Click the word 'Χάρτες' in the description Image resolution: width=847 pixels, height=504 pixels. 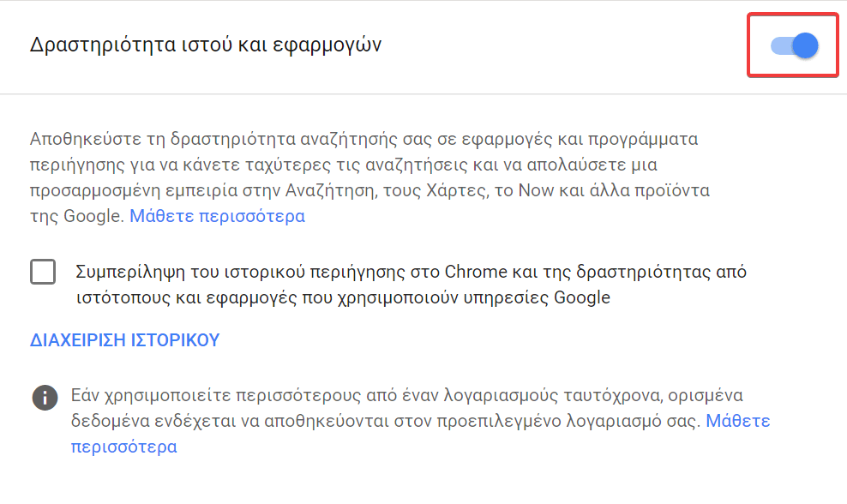(x=456, y=190)
